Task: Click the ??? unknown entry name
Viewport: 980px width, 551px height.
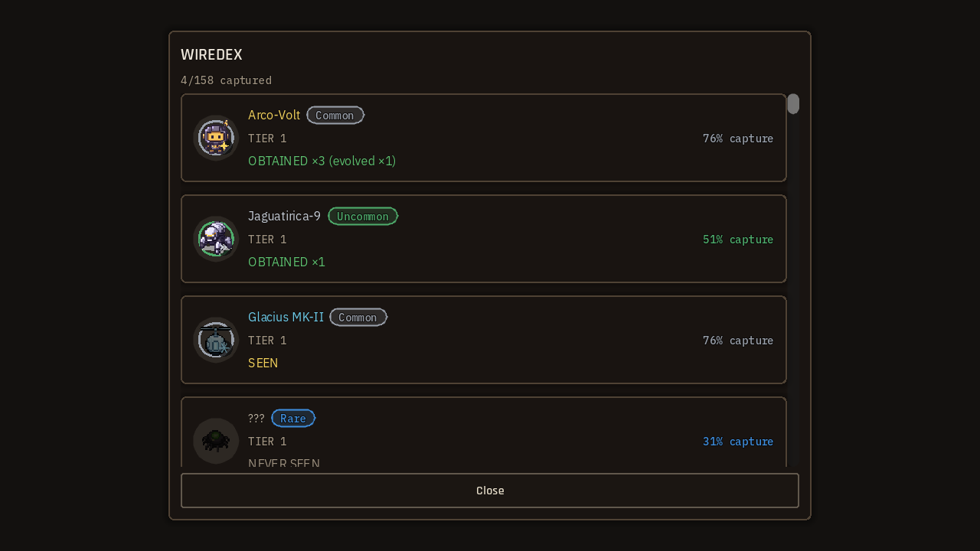Action: [256, 418]
